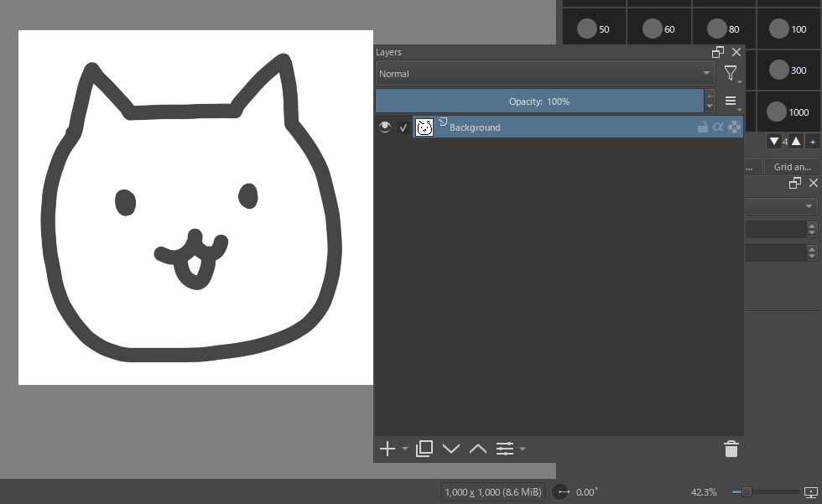Click the add new layer plus icon
Image resolution: width=822 pixels, height=504 pixels.
click(x=387, y=449)
